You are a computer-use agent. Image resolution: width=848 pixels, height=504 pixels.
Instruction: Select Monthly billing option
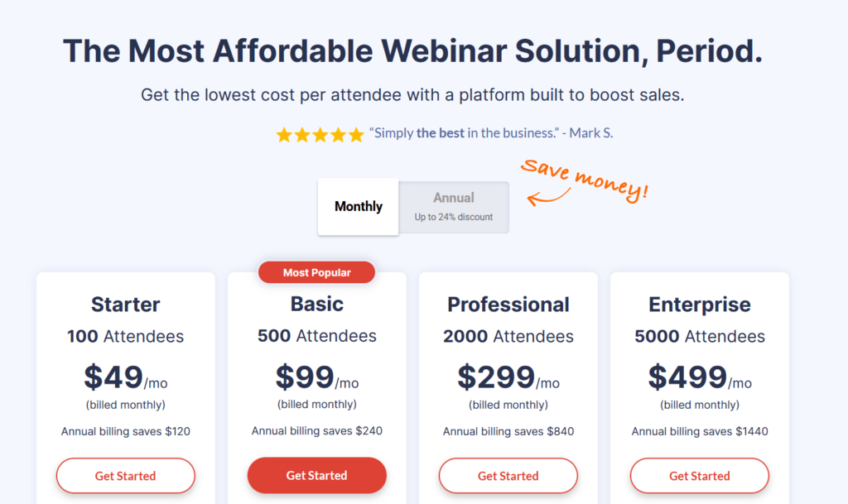point(358,206)
